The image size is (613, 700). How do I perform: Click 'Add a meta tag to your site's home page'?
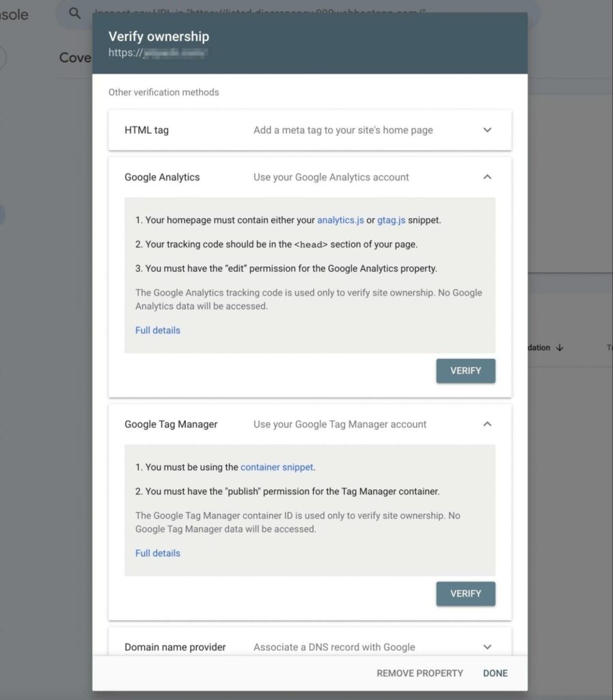pos(343,130)
